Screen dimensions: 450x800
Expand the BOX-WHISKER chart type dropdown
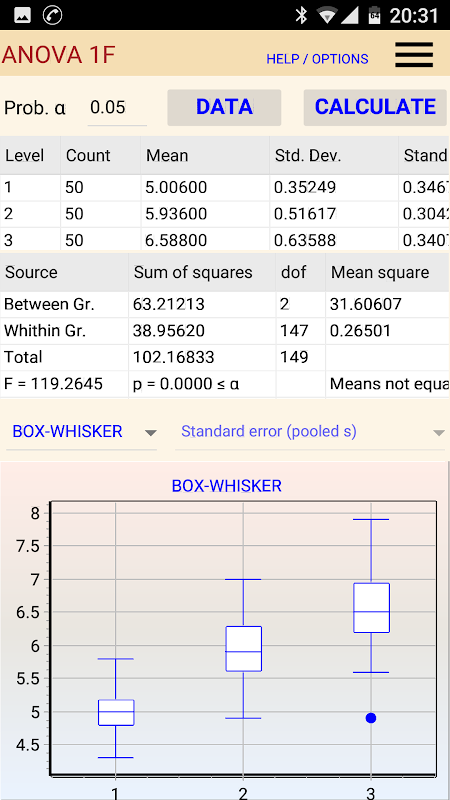82,432
